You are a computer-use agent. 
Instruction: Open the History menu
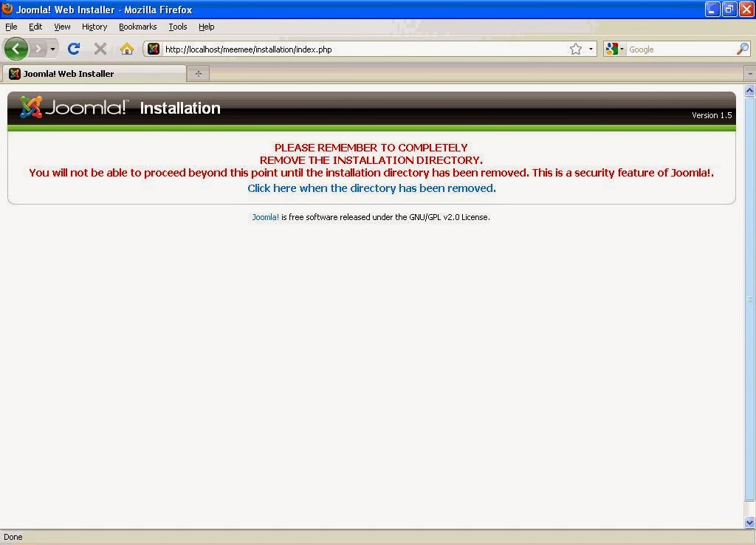94,27
